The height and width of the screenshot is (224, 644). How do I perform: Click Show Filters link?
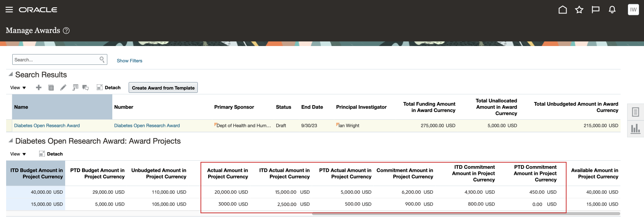pos(130,61)
